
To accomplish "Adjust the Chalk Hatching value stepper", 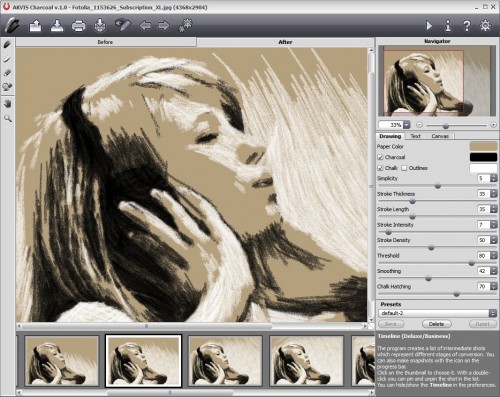I will click(x=494, y=286).
